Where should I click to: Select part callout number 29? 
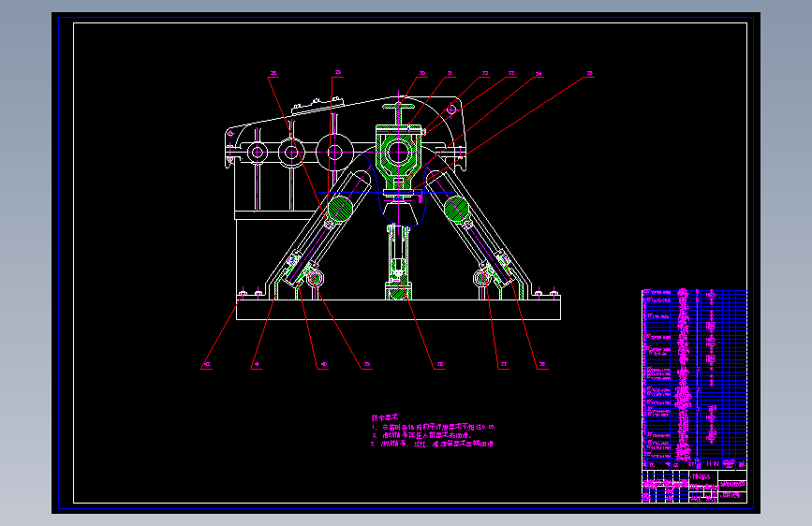click(x=338, y=73)
